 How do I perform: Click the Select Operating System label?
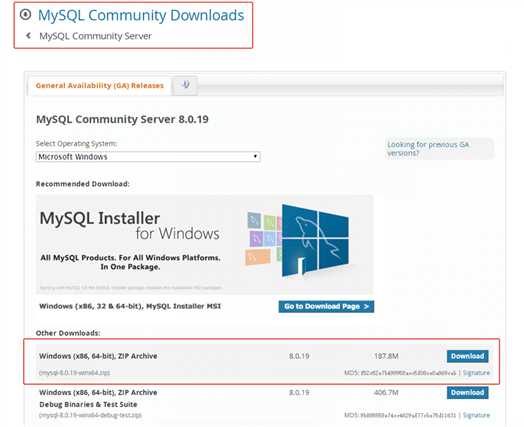pos(76,144)
